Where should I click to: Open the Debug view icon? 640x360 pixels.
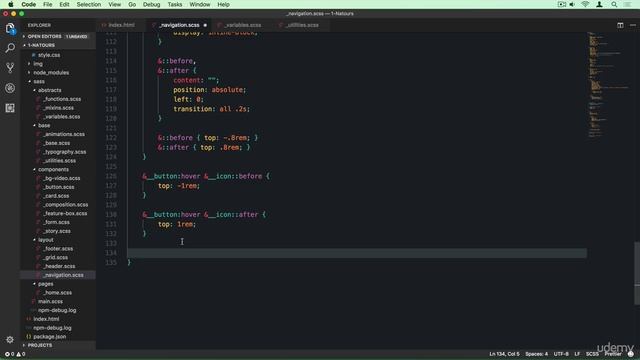[10, 88]
